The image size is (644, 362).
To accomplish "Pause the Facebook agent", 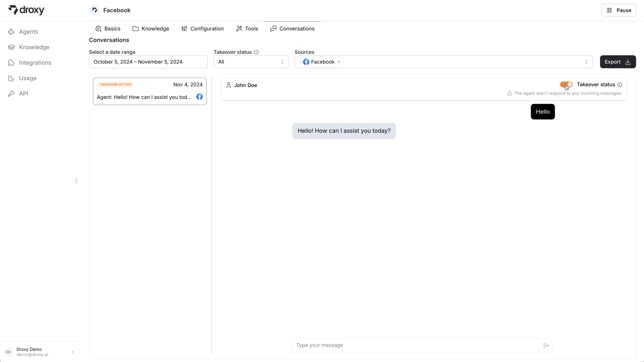I will click(618, 10).
